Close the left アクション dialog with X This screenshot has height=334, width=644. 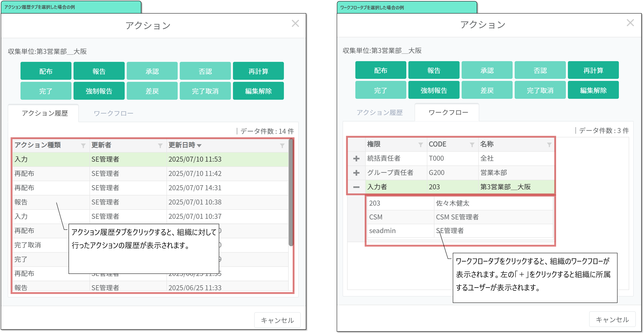tap(295, 24)
